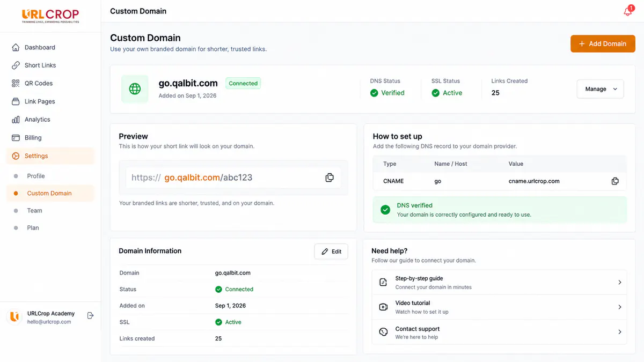Click the URLCrop logo
Screen dimensions: 644x362
pyautogui.click(x=50, y=16)
